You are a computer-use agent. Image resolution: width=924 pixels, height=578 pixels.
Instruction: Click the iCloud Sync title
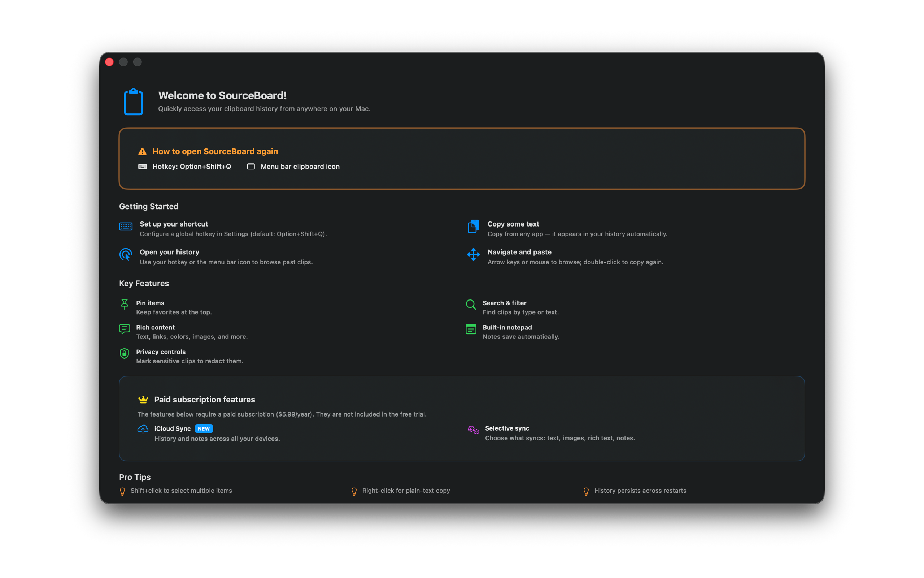coord(173,428)
